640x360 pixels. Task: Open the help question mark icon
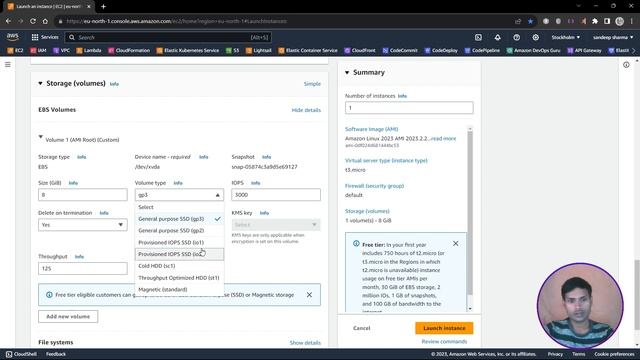(516, 37)
